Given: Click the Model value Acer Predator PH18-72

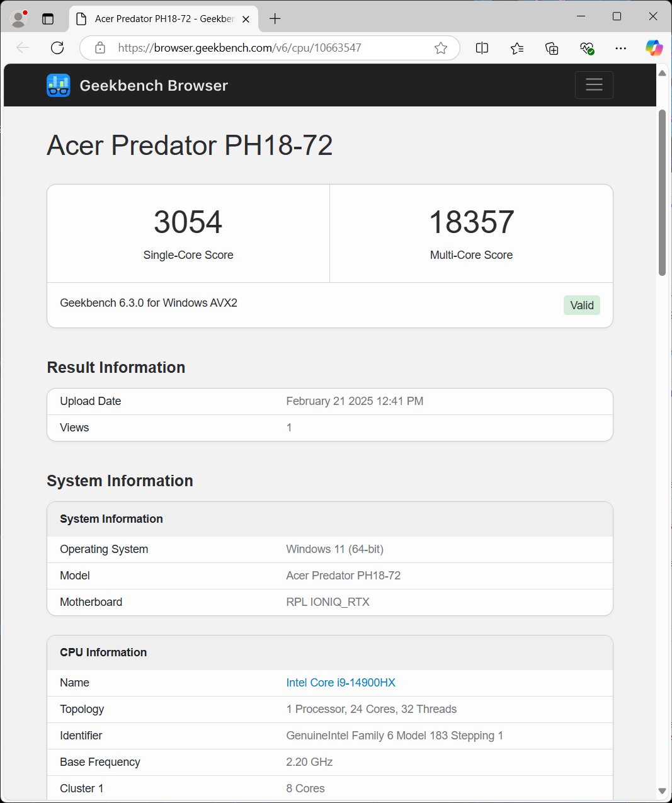Looking at the screenshot, I should (x=343, y=576).
